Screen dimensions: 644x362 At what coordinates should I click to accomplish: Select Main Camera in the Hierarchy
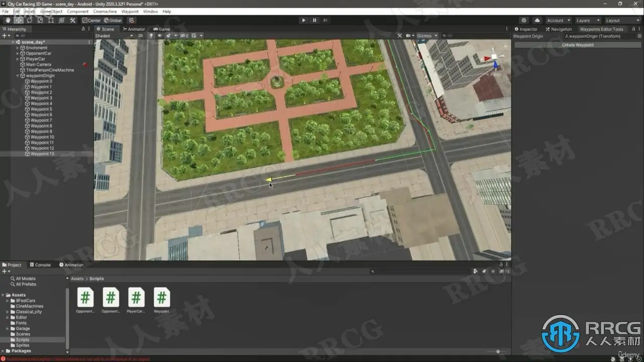pos(38,64)
